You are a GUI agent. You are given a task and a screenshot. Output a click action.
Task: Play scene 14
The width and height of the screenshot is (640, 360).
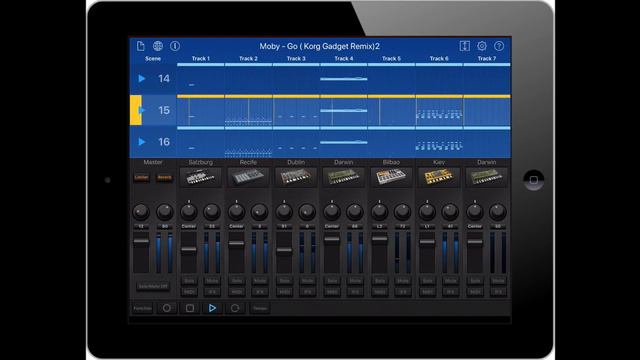[142, 78]
